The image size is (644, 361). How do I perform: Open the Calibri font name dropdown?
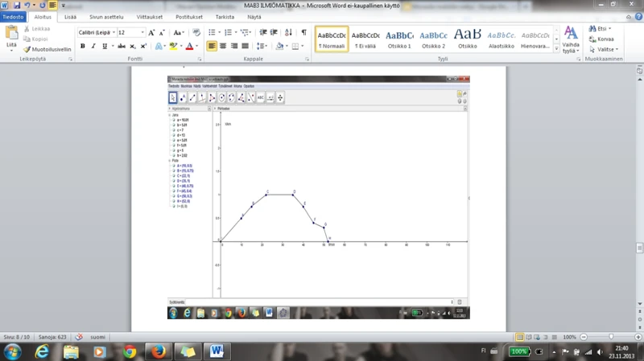tap(112, 33)
